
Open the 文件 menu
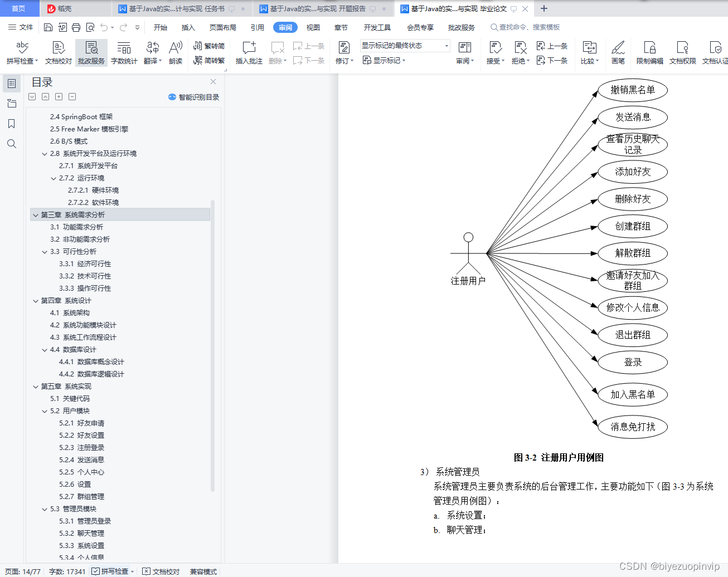21,27
